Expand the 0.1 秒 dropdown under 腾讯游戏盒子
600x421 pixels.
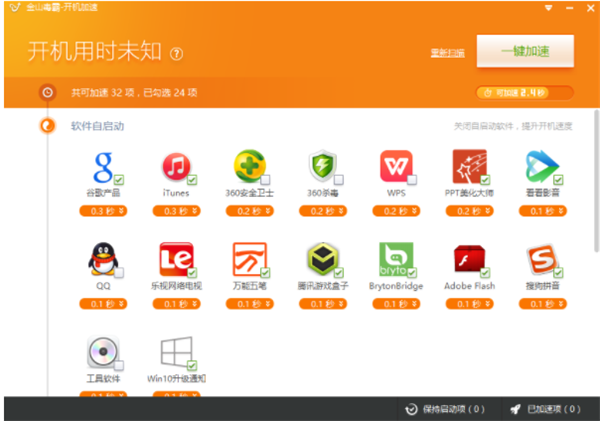pos(323,304)
